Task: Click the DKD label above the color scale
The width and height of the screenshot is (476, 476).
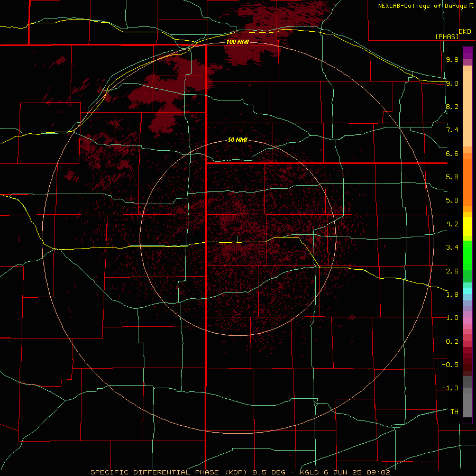Action: click(x=465, y=32)
